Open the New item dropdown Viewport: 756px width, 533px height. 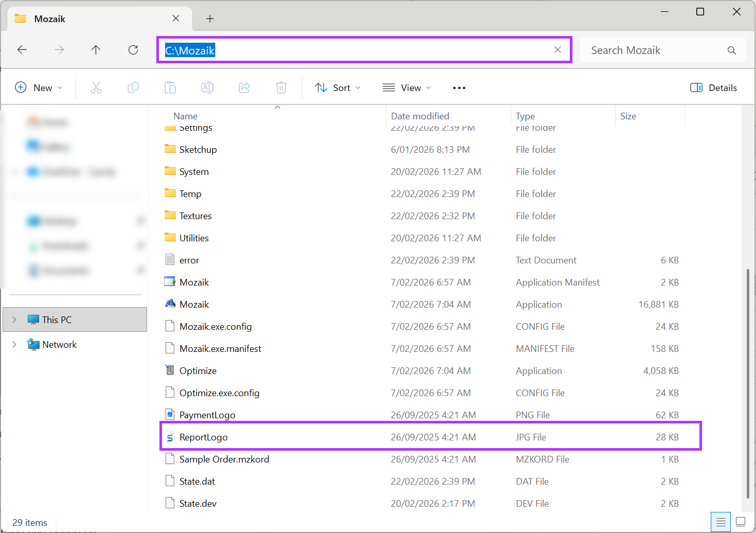[x=39, y=87]
